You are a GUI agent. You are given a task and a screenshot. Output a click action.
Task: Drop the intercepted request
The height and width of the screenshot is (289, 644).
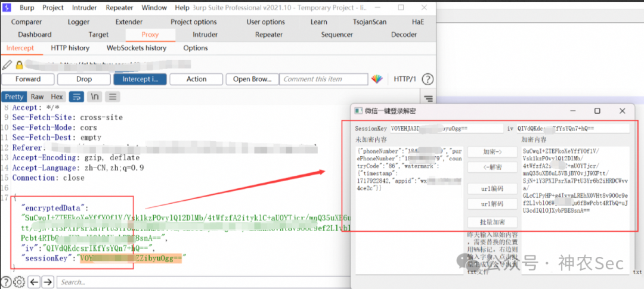coord(84,79)
